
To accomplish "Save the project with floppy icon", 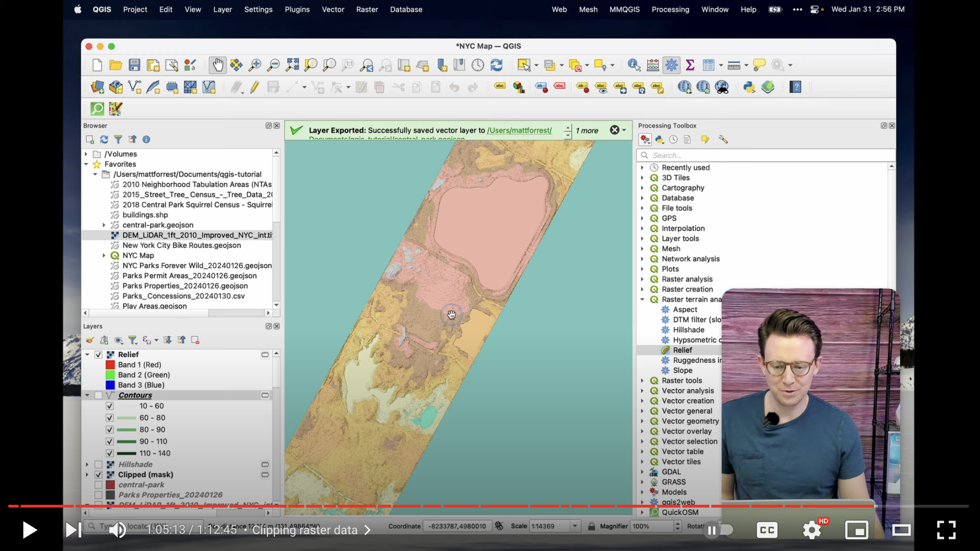I will (134, 65).
